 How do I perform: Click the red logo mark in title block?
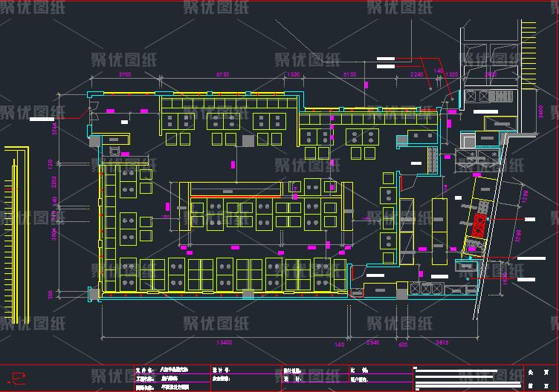(17, 378)
